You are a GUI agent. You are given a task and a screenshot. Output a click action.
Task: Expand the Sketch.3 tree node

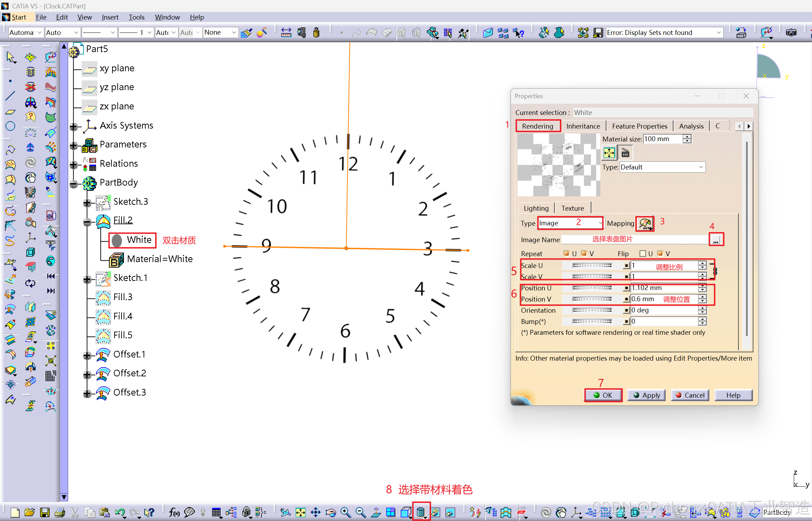point(87,202)
